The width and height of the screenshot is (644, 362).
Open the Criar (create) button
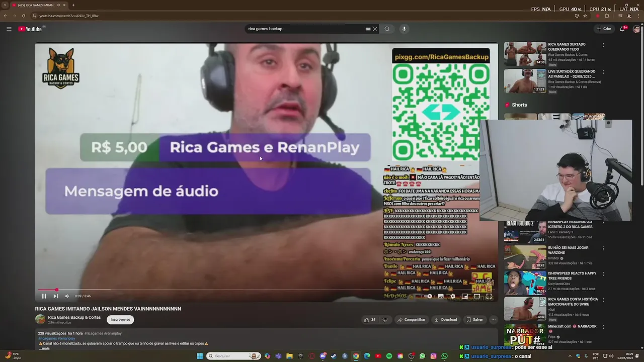tap(604, 29)
